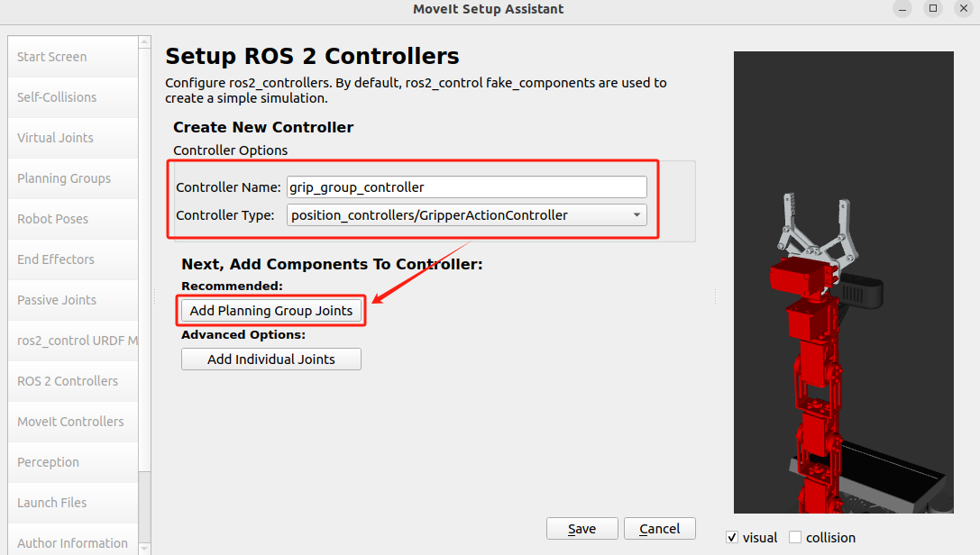This screenshot has width=980, height=555.
Task: Save the new controller
Action: point(582,529)
